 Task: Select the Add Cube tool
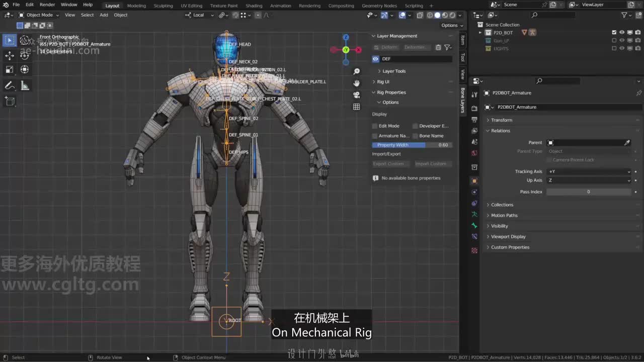tap(10, 102)
